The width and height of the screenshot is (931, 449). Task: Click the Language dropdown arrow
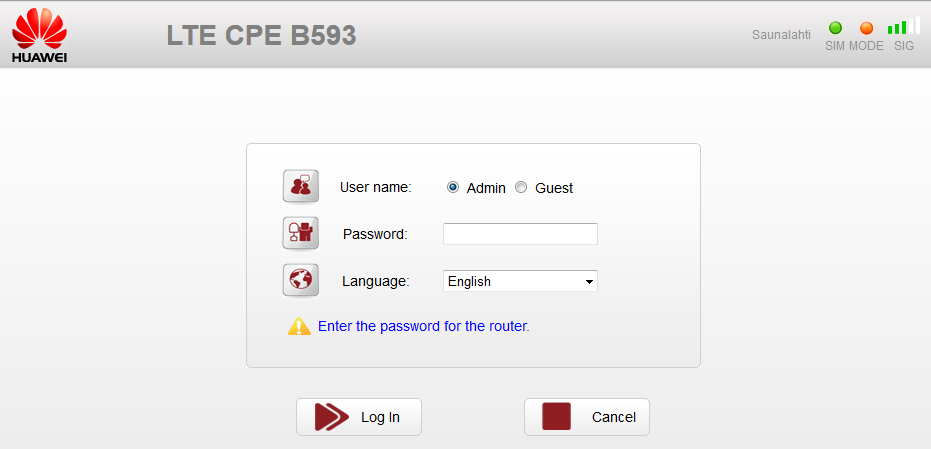589,282
